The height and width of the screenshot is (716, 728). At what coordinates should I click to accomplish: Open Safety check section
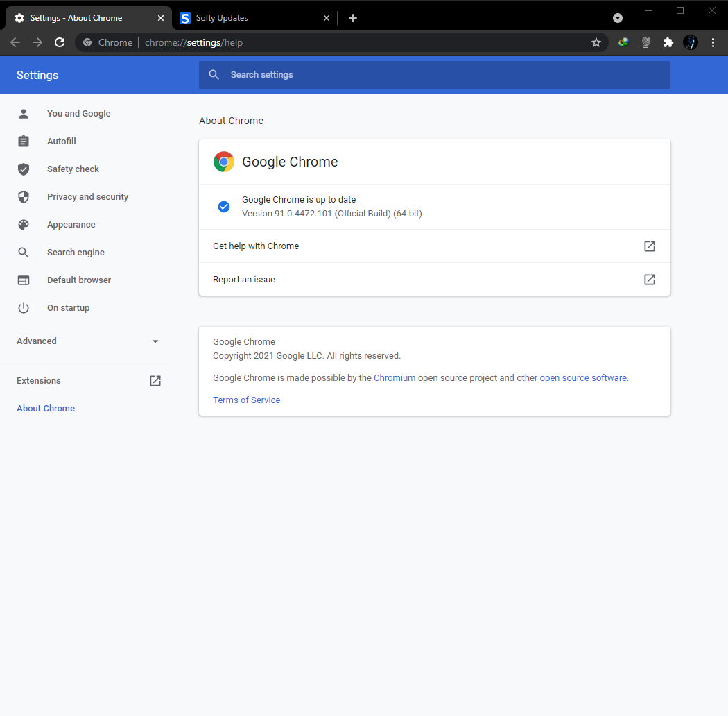pos(73,169)
